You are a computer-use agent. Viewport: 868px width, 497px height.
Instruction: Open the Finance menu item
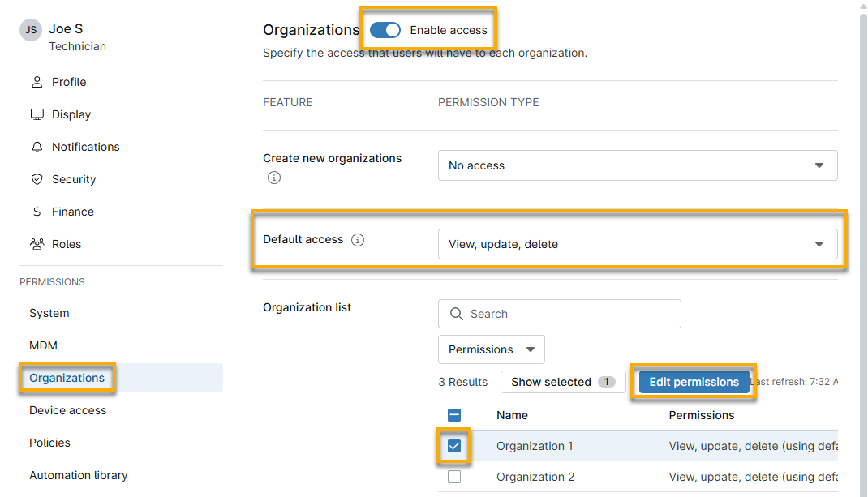(x=72, y=212)
